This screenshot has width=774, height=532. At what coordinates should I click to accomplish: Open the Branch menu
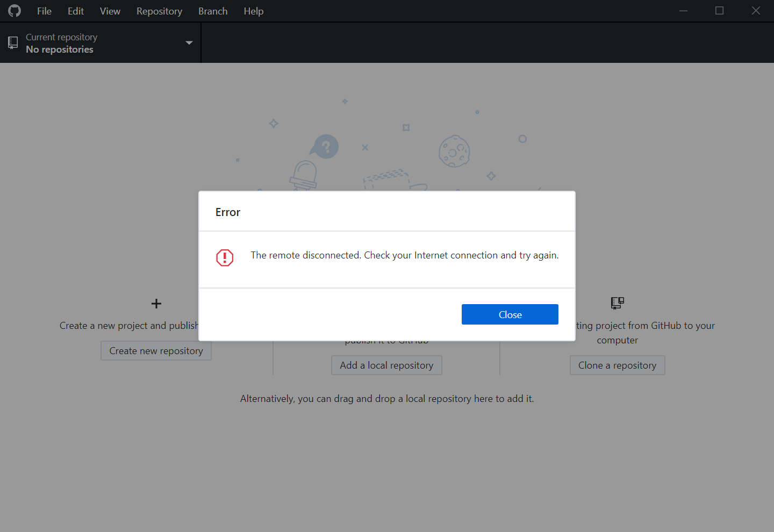click(212, 11)
